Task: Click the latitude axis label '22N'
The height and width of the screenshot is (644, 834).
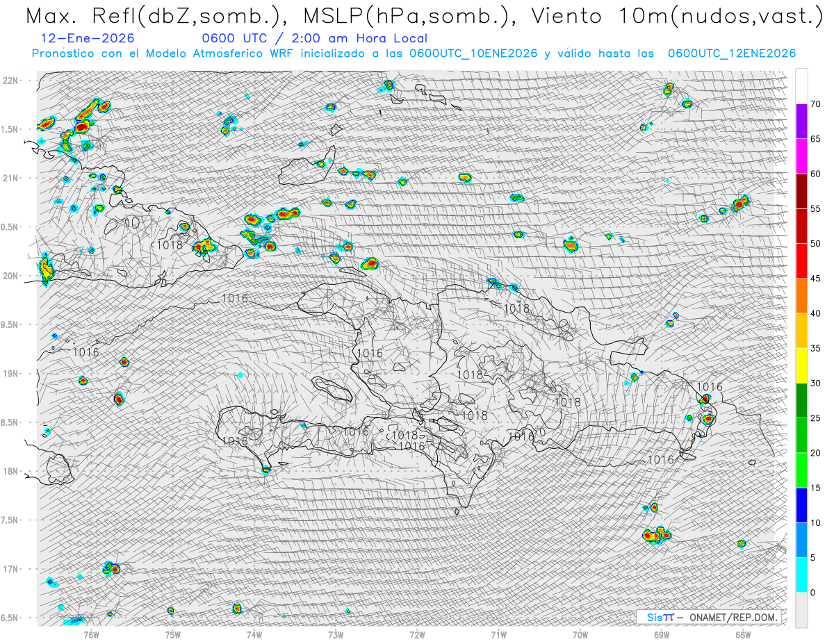Action: click(11, 80)
